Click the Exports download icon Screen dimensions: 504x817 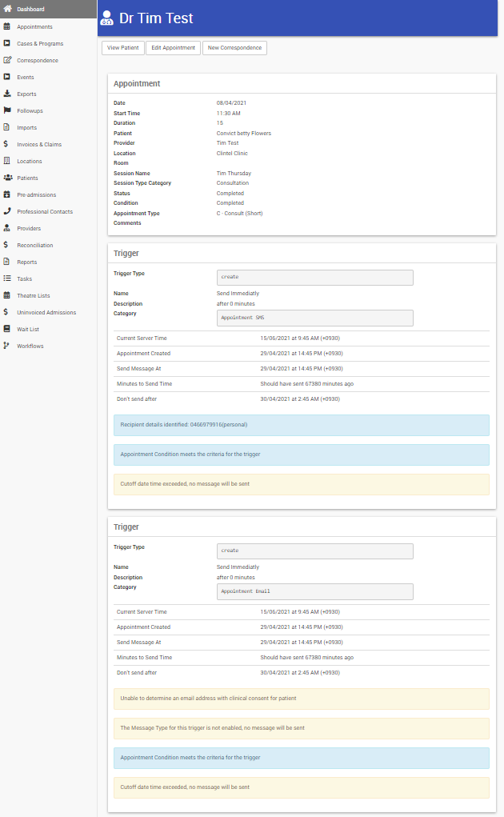(6, 94)
